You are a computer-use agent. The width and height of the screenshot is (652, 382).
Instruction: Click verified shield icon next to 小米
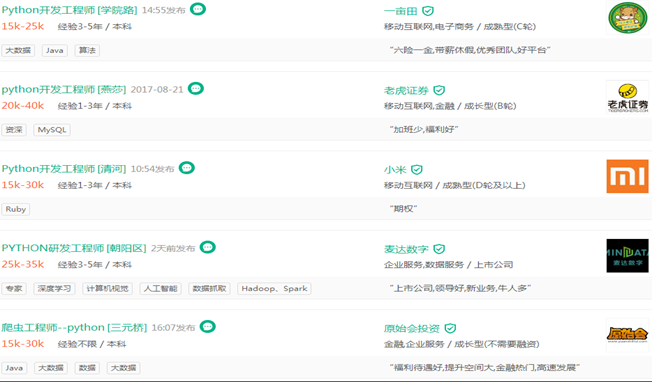point(417,170)
